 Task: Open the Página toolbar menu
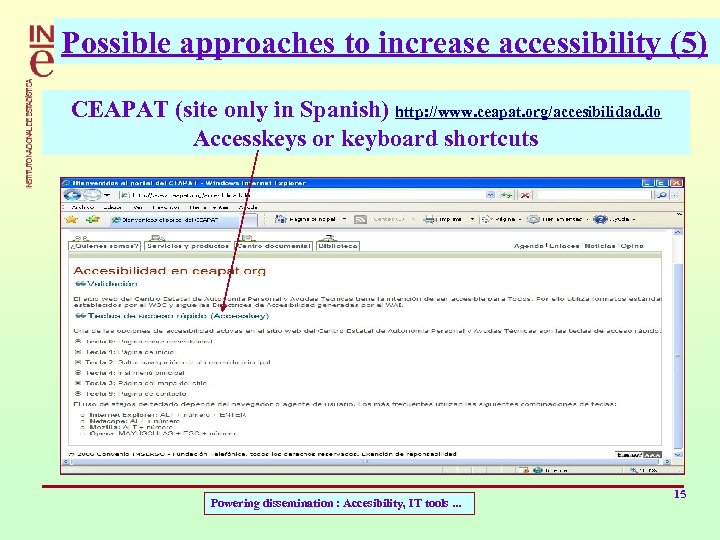click(x=501, y=219)
